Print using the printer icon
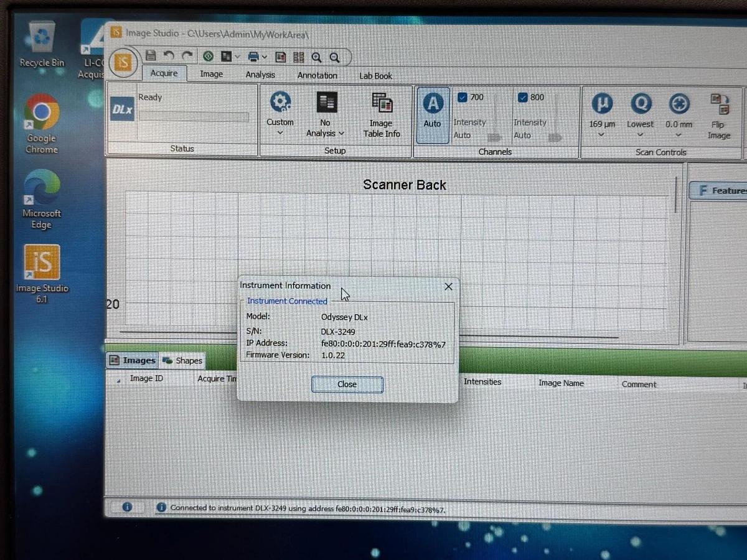This screenshot has height=560, width=747. point(253,57)
